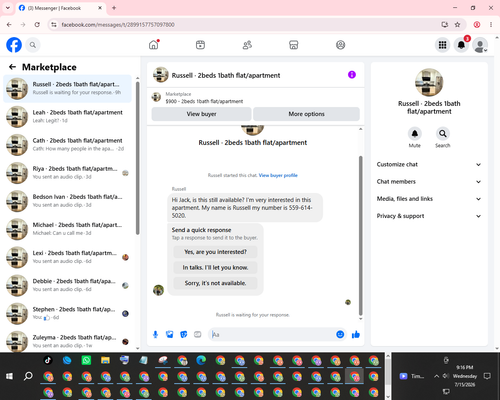The height and width of the screenshot is (400, 500).
Task: Open the Michael 'Can u call me' conversation
Action: 67,229
